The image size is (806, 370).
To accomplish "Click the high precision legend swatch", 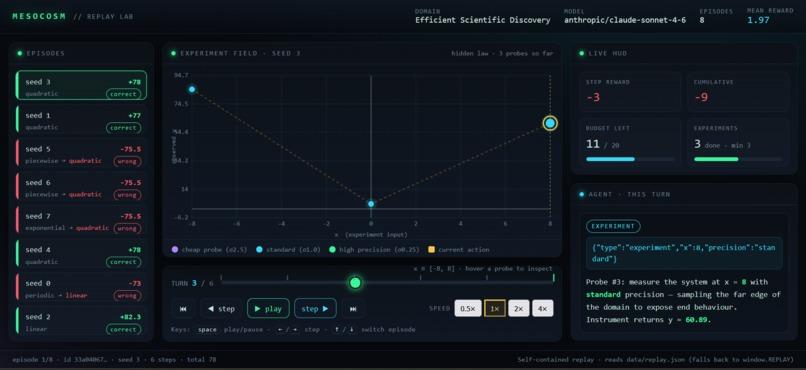I will tap(333, 250).
